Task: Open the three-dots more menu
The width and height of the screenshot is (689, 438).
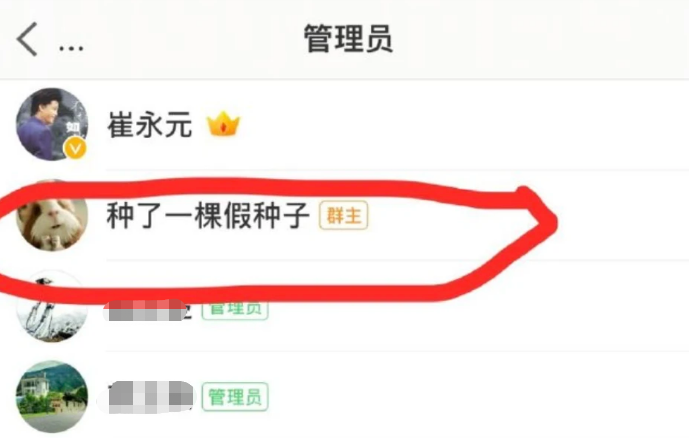Action: [x=71, y=48]
